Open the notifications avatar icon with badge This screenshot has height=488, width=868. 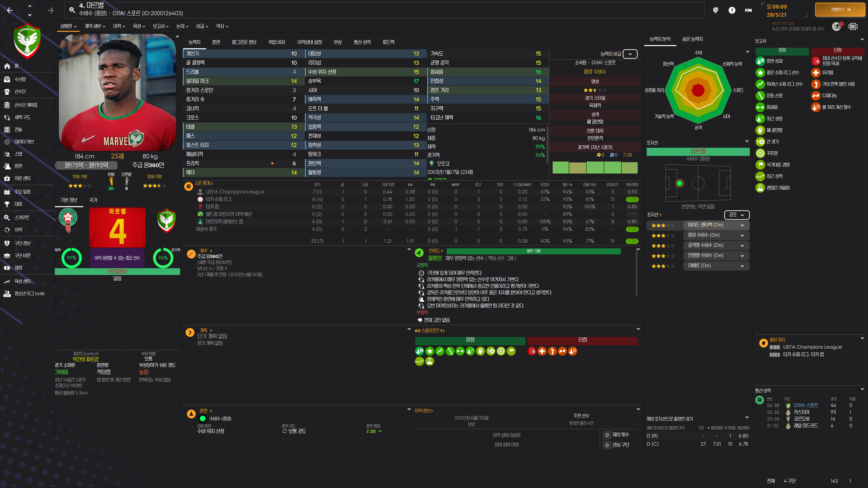click(836, 26)
